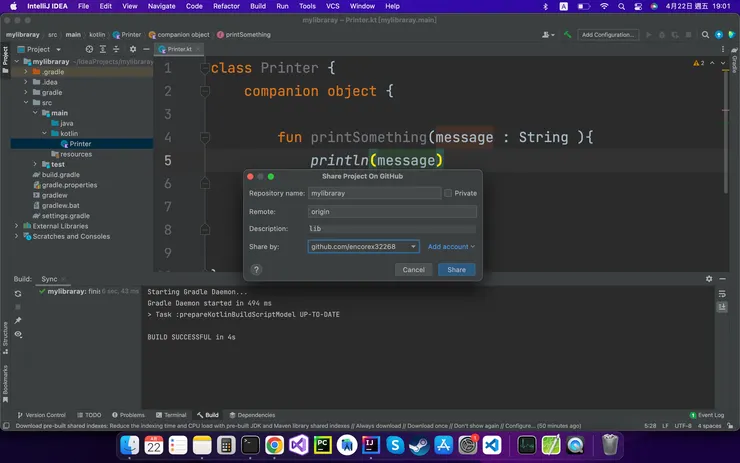Click the help question mark button
Viewport: 740px width, 463px height.
256,270
